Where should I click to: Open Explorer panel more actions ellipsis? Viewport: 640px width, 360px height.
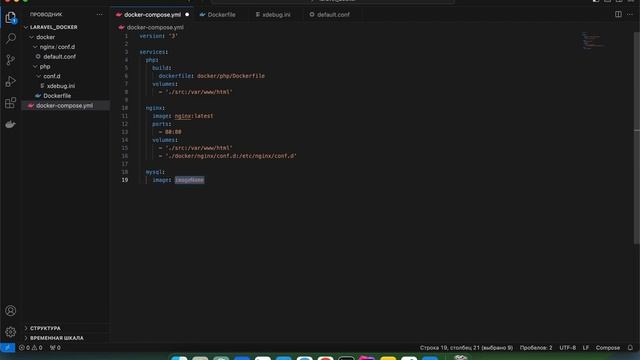100,14
